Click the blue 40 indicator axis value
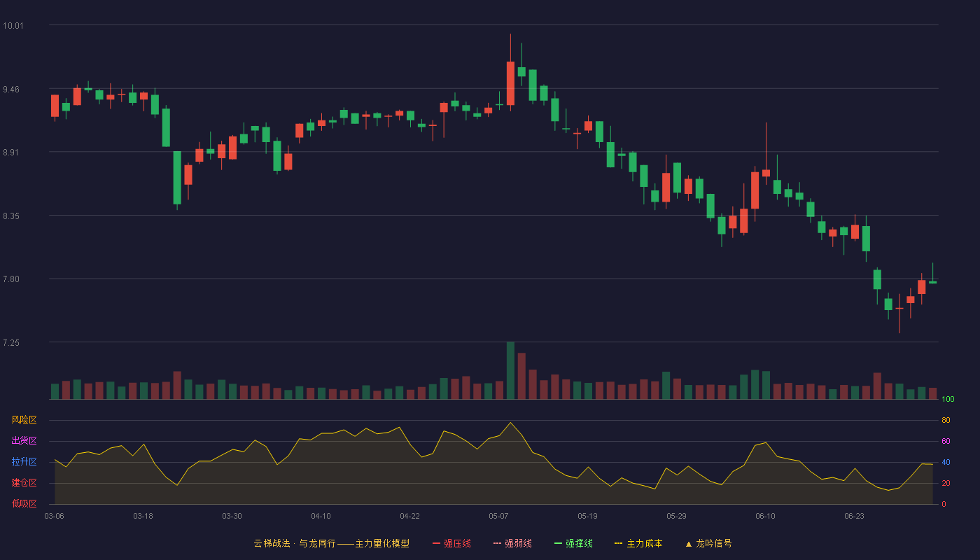 pyautogui.click(x=946, y=462)
